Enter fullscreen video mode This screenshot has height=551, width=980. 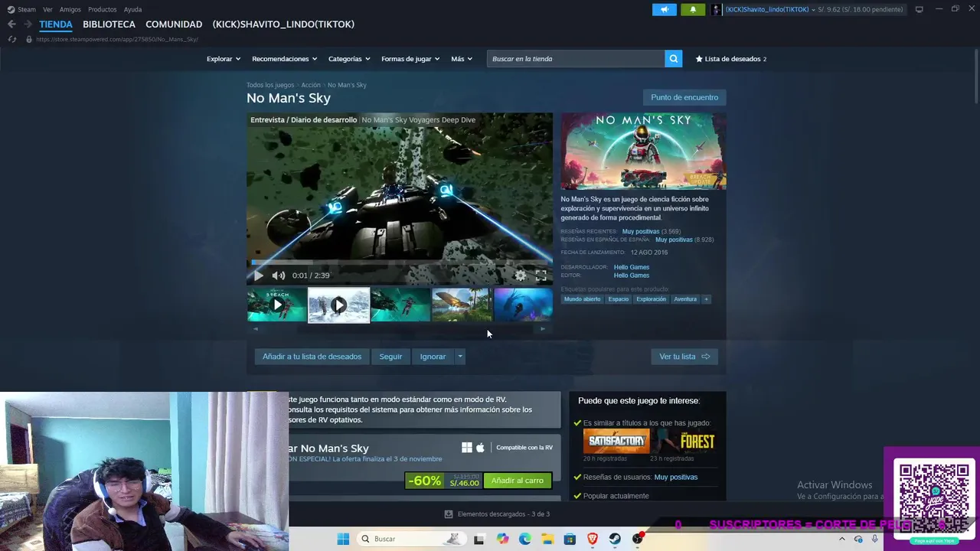[541, 275]
